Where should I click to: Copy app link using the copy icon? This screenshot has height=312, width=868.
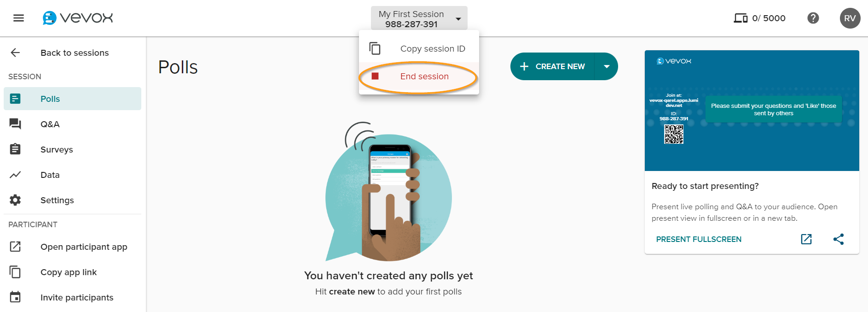click(16, 272)
